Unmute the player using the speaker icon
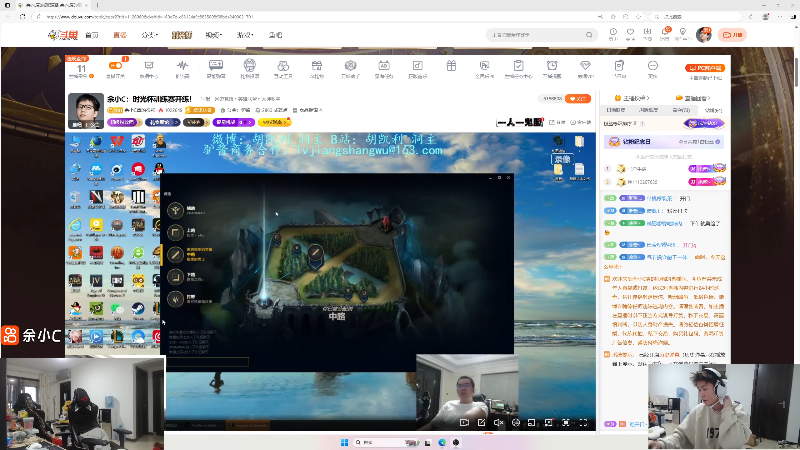This screenshot has height=450, width=800. (x=498, y=422)
